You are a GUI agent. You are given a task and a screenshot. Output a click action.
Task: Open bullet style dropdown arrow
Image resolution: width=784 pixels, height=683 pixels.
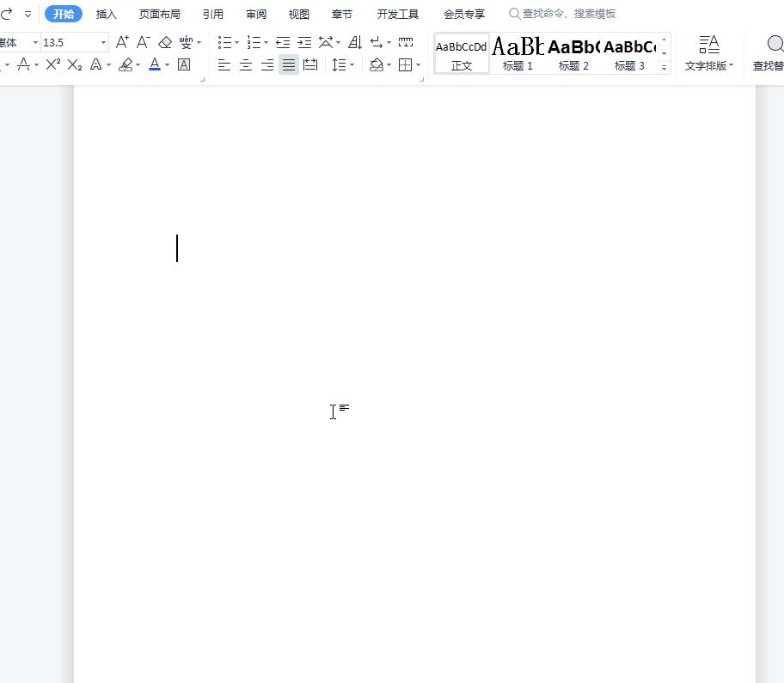coord(237,42)
